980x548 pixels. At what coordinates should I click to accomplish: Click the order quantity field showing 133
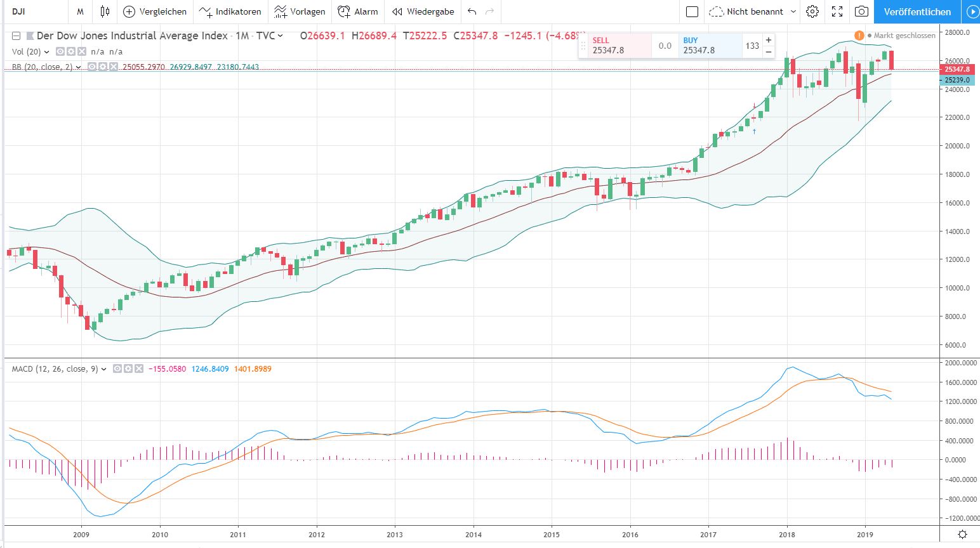(752, 46)
